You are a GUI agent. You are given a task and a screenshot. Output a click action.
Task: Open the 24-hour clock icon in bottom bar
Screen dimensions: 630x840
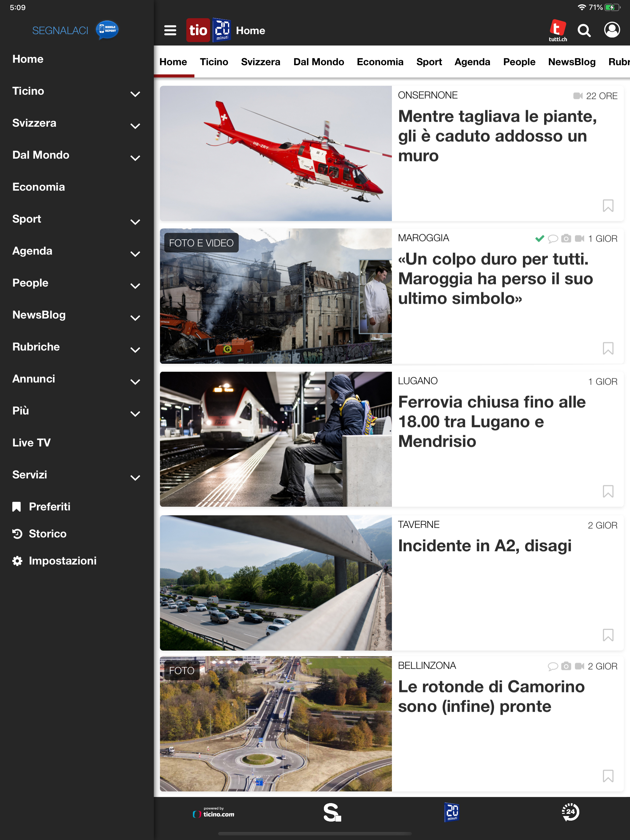tap(570, 812)
